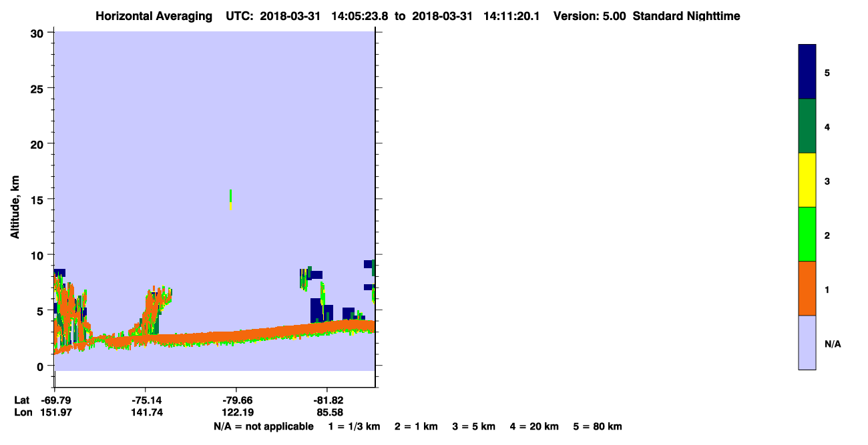The image size is (868, 445).
Task: Click the '10' altitude tick label
Action: pos(38,255)
